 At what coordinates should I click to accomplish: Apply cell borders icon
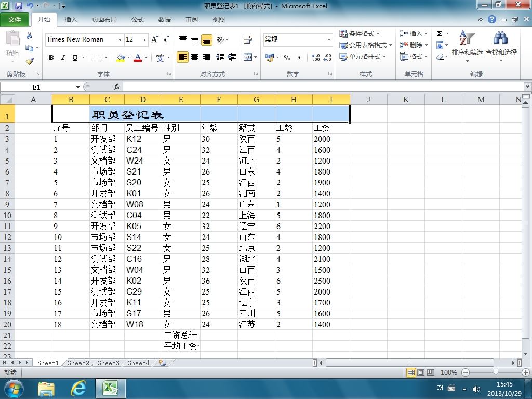click(98, 58)
